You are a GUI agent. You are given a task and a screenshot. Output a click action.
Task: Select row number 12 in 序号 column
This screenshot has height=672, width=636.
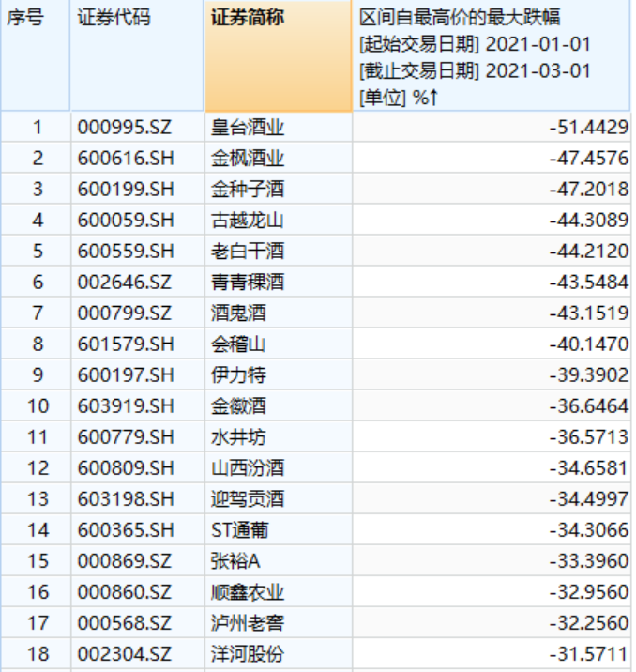38,467
